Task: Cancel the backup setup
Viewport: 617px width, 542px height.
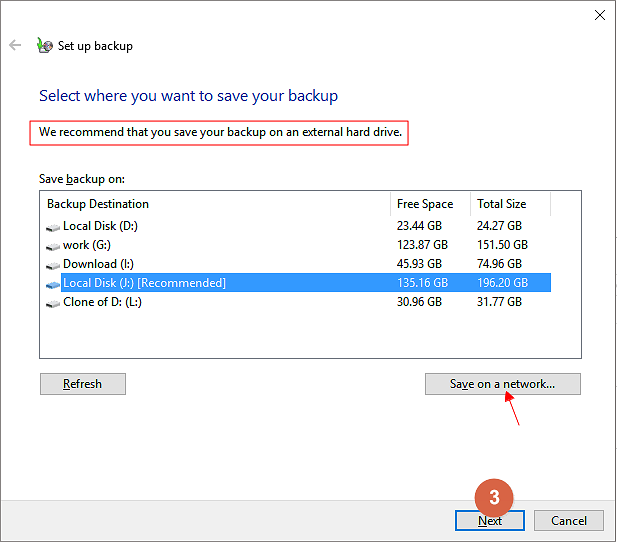Action: (x=568, y=520)
